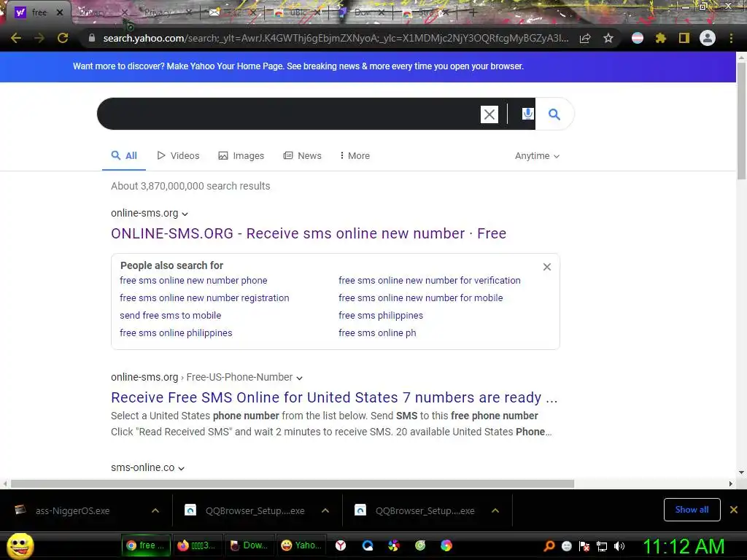Clear the search box with the X icon
The width and height of the screenshot is (747, 560).
pyautogui.click(x=489, y=114)
